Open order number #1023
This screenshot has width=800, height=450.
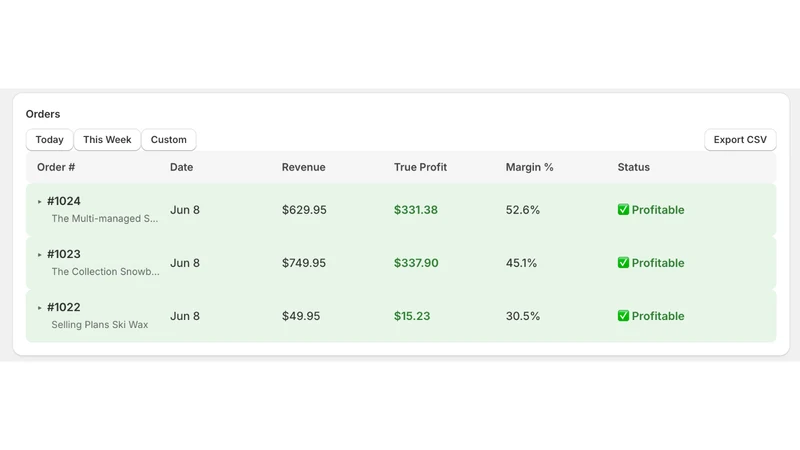[64, 254]
